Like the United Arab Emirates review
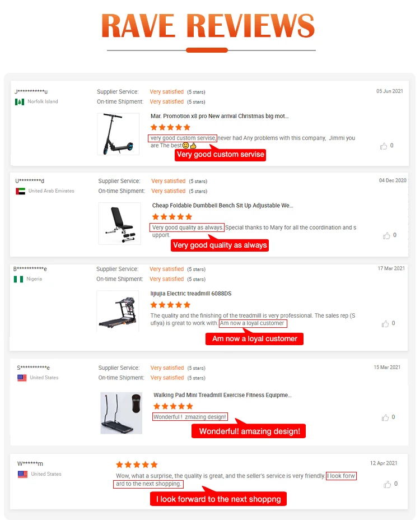 [386, 236]
